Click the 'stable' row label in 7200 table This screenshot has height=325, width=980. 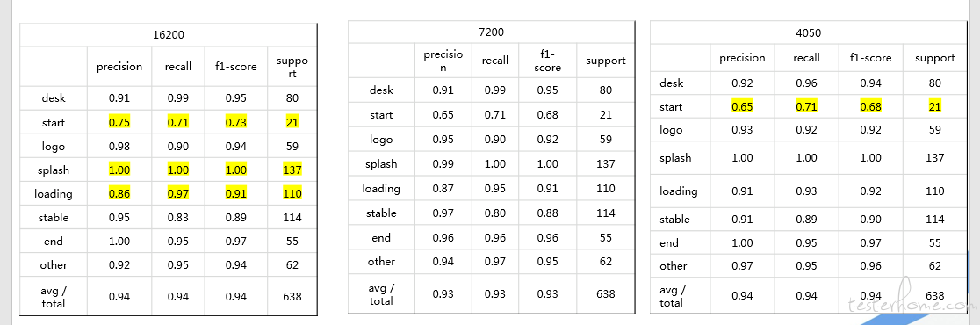381,213
